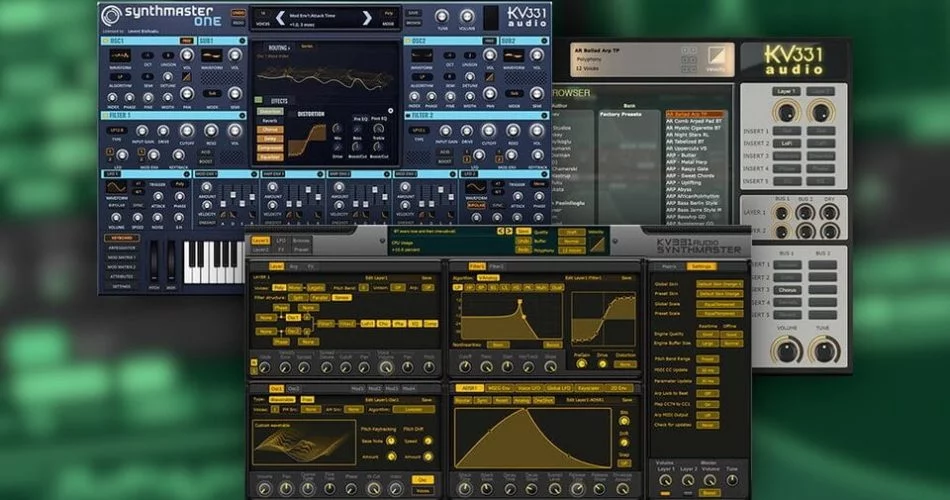The width and height of the screenshot is (950, 500).
Task: Toggle Map CC74 to CC1 setting
Action: pyautogui.click(x=708, y=404)
